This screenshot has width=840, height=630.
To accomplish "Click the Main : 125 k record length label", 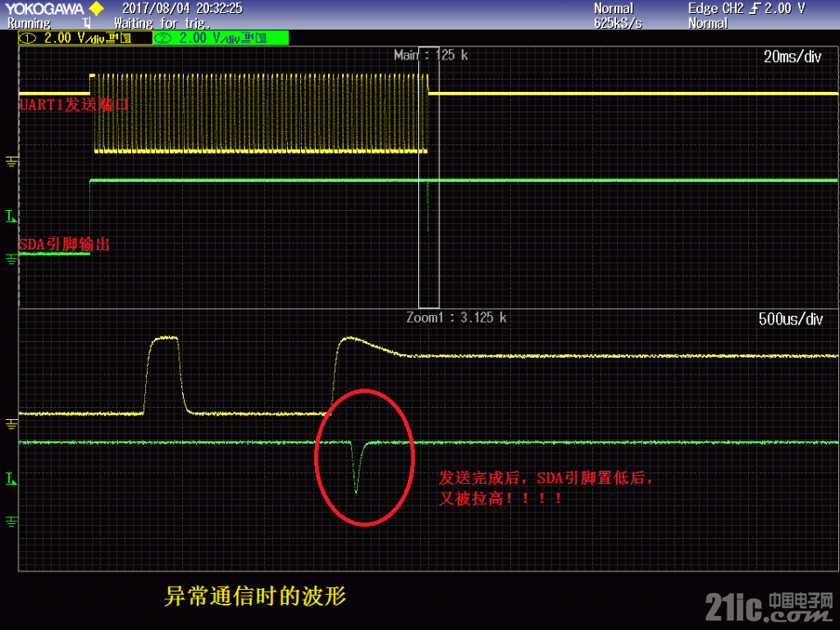I will [430, 55].
